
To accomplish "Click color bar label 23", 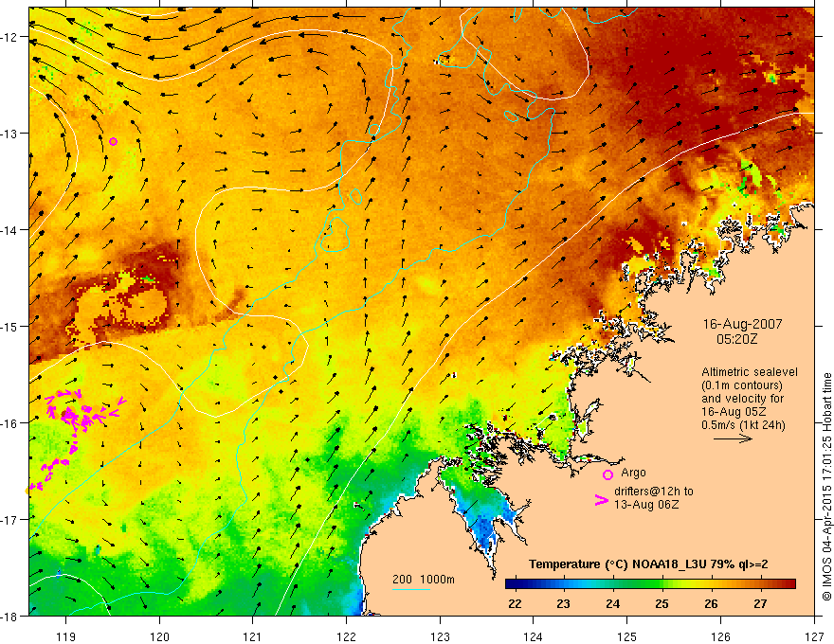I will pyautogui.click(x=563, y=603).
